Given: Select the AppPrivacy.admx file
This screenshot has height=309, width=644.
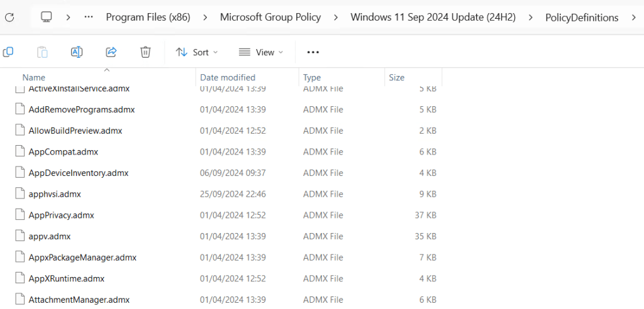Looking at the screenshot, I should coord(61,215).
